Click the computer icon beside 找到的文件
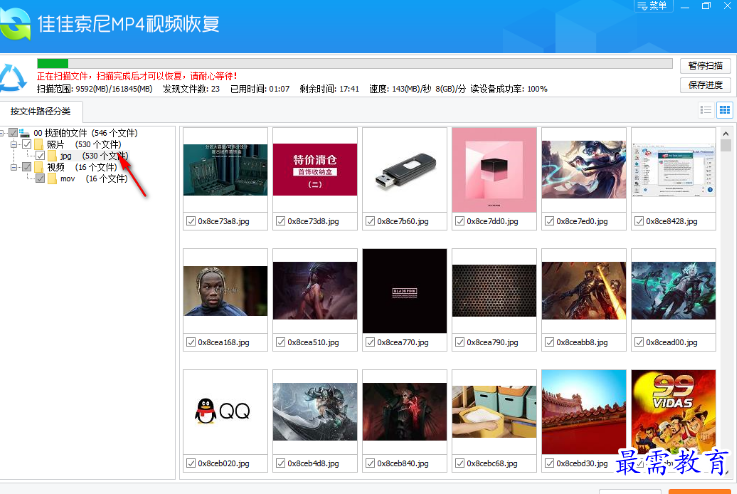The width and height of the screenshot is (737, 494). coord(24,133)
